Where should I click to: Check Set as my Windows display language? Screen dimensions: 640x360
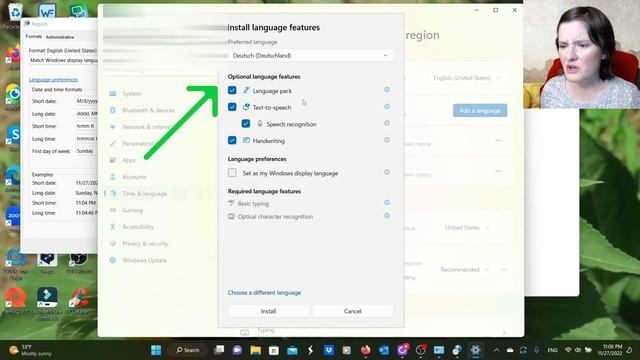click(x=232, y=173)
